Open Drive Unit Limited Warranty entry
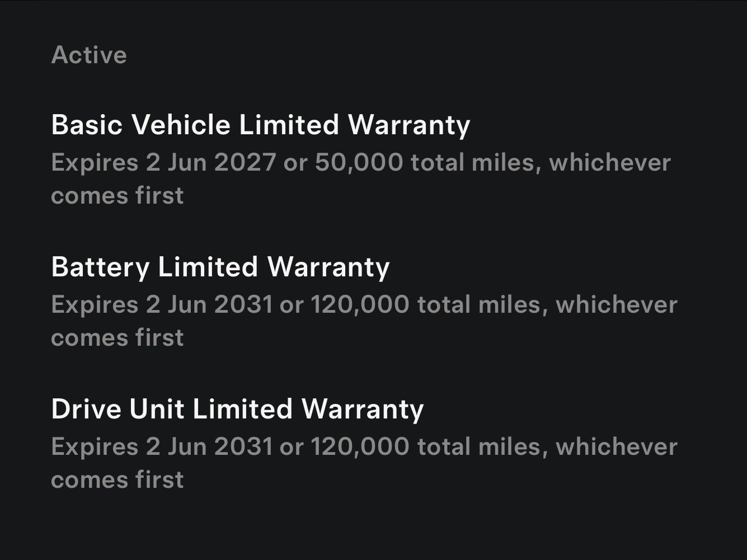 [237, 408]
